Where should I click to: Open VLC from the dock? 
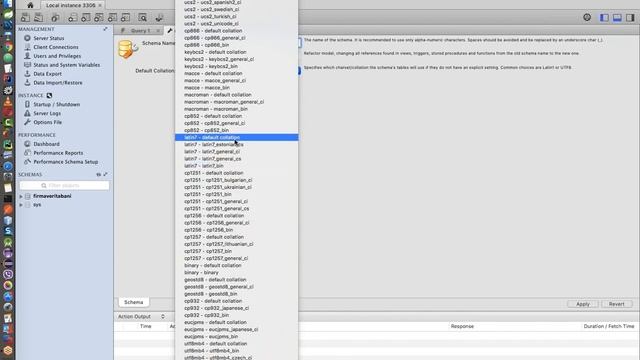[8, 101]
